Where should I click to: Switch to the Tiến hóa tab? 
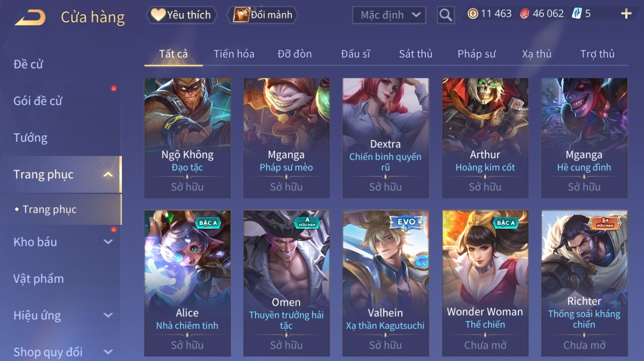pyautogui.click(x=234, y=54)
